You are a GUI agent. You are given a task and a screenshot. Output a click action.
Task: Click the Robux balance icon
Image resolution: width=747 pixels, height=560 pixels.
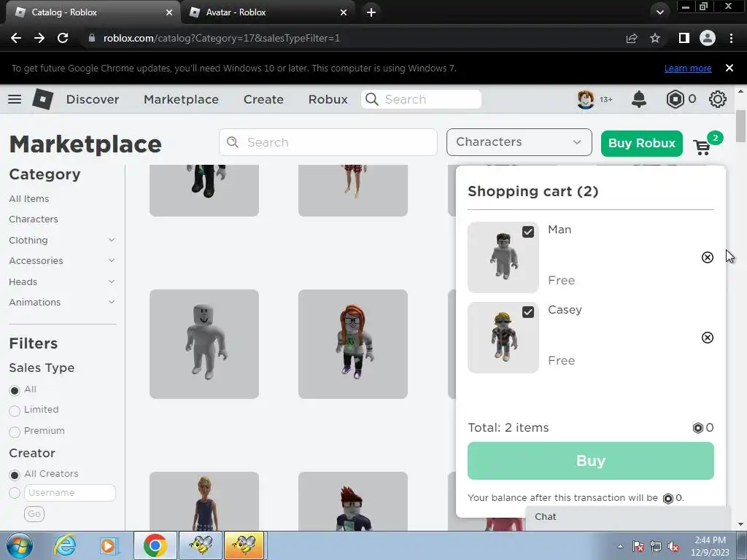675,99
